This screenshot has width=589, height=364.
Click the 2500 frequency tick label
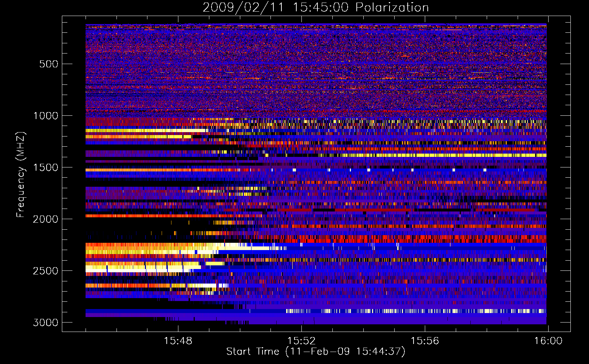(46, 271)
